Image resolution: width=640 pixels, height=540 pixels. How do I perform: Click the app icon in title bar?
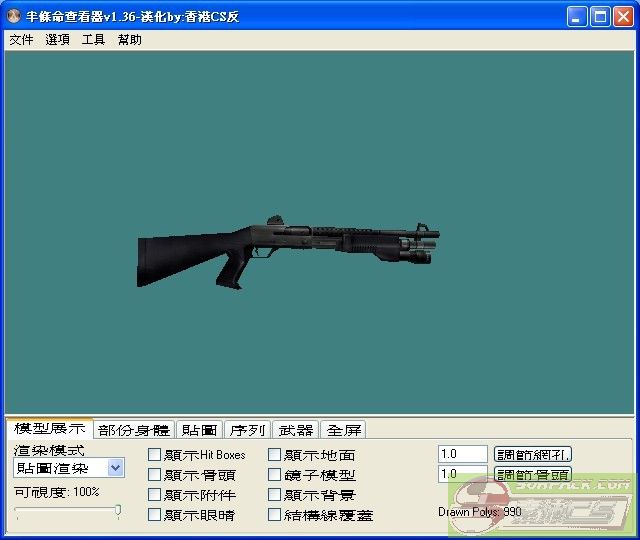[x=14, y=17]
